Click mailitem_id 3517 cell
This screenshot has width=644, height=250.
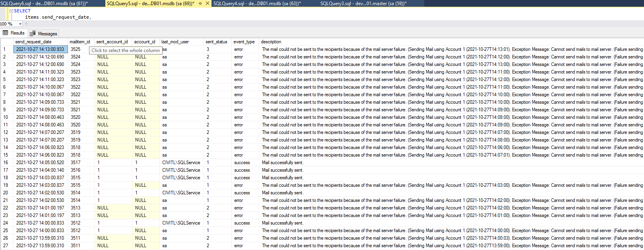(81, 163)
